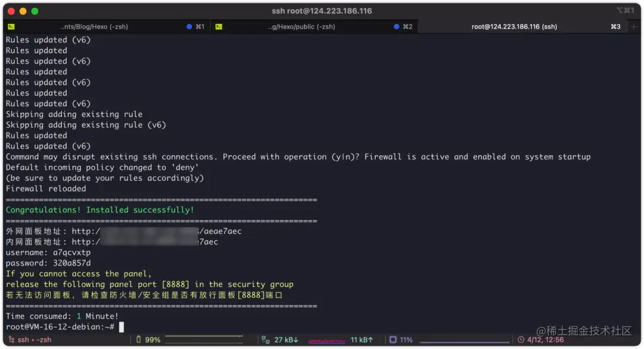The width and height of the screenshot is (644, 349).
Task: Close the terminal window with red button
Action: pyautogui.click(x=11, y=11)
